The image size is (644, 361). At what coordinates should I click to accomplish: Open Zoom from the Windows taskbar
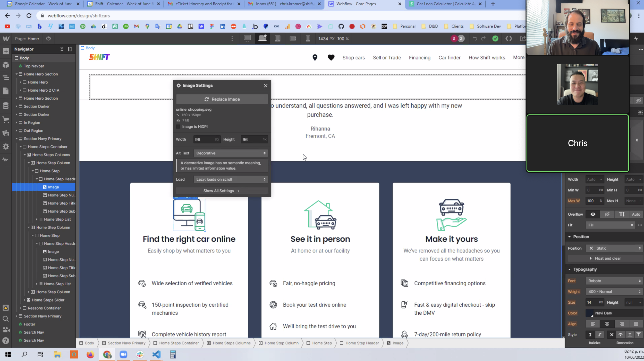point(123,355)
